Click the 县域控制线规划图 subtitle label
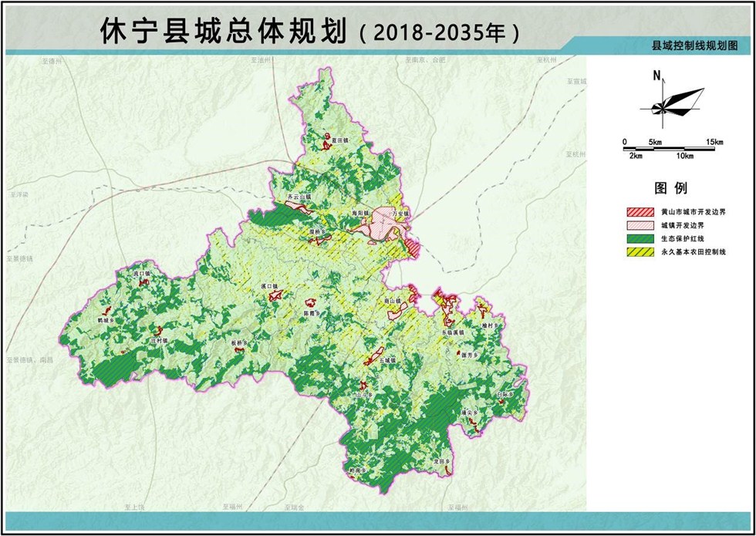The width and height of the screenshot is (756, 536). click(x=694, y=46)
